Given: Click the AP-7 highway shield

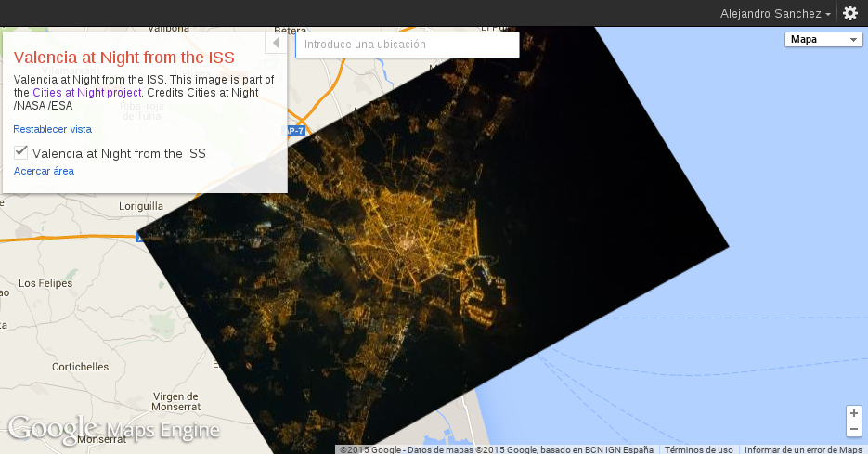Looking at the screenshot, I should click(294, 131).
